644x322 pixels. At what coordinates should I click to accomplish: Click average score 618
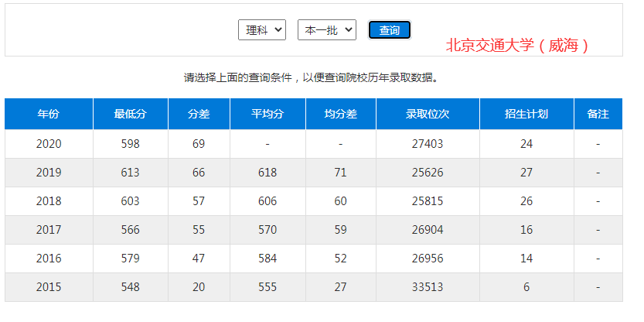(267, 173)
